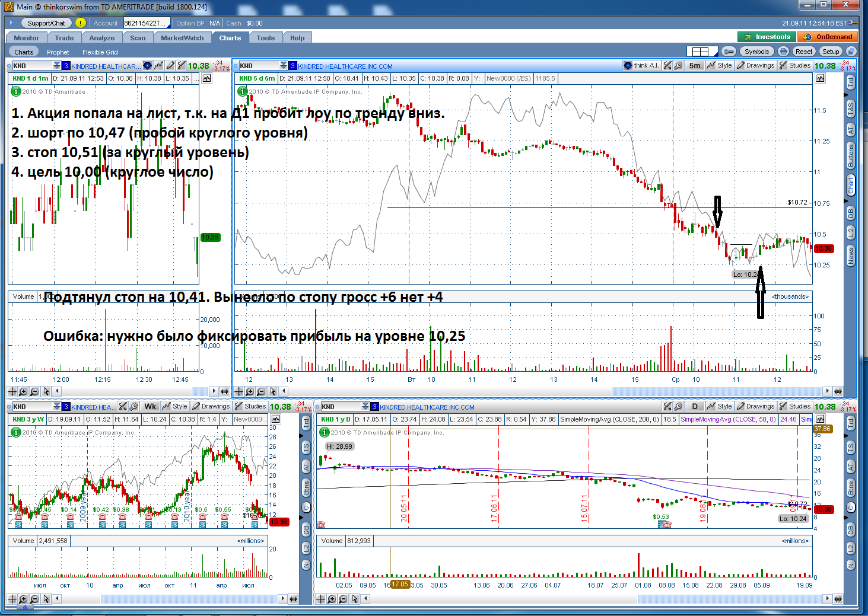Switch to the Scan tab

[x=138, y=38]
